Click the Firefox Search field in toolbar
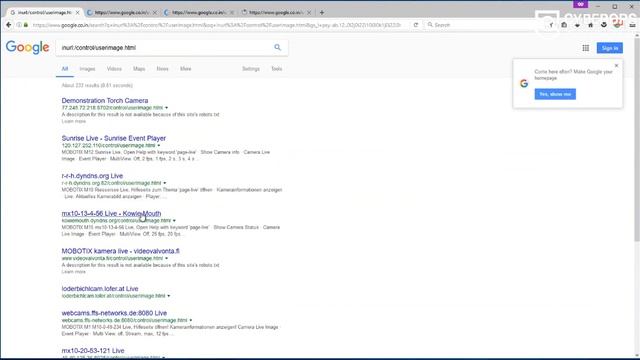 point(482,25)
